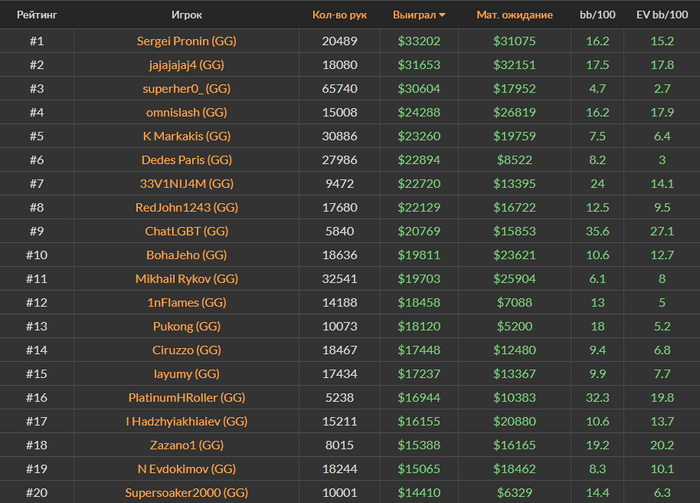Select player omnislash

pos(187,112)
